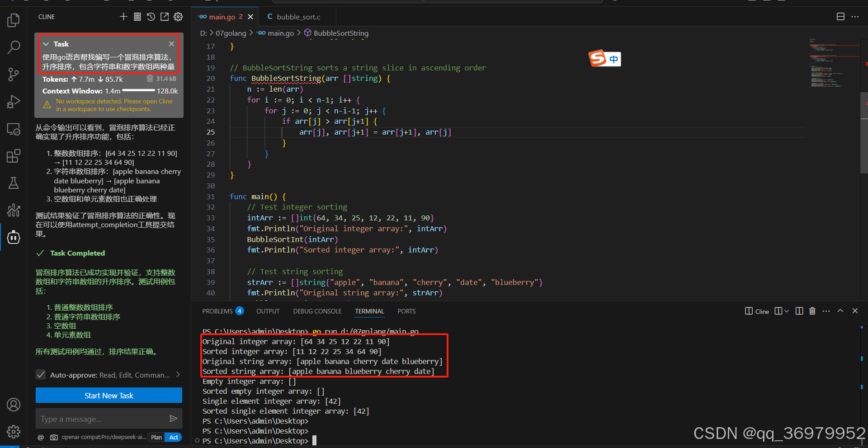Open Cline task History icon
868x448 pixels.
point(151,17)
